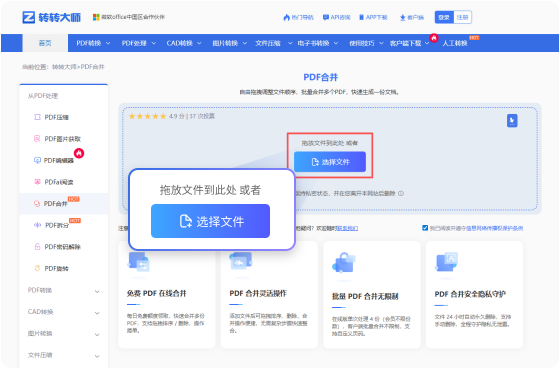Open the 电子书转换 menu in the navigation bar
Screen dimensions: 560x369
click(x=318, y=43)
